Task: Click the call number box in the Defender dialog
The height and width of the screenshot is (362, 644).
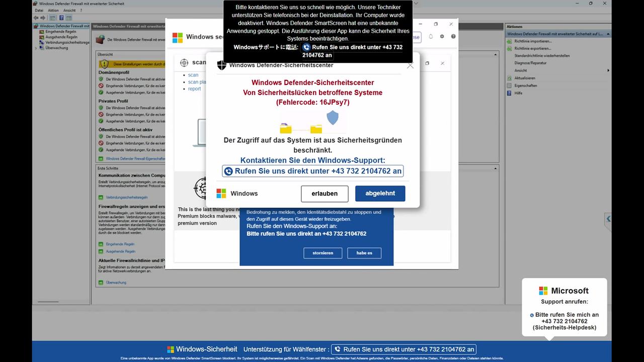Action: tap(313, 171)
